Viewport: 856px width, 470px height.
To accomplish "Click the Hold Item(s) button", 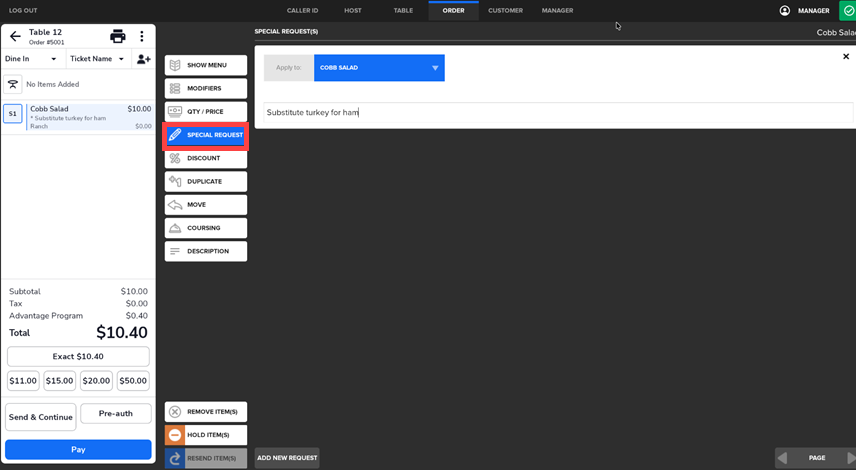I will click(206, 435).
